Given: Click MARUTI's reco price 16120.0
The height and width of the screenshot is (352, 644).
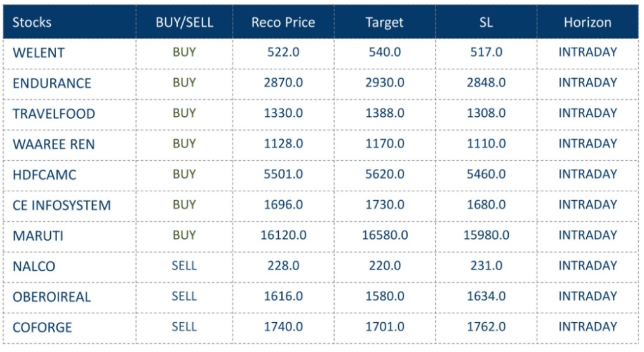Looking at the screenshot, I should pyautogui.click(x=283, y=235).
